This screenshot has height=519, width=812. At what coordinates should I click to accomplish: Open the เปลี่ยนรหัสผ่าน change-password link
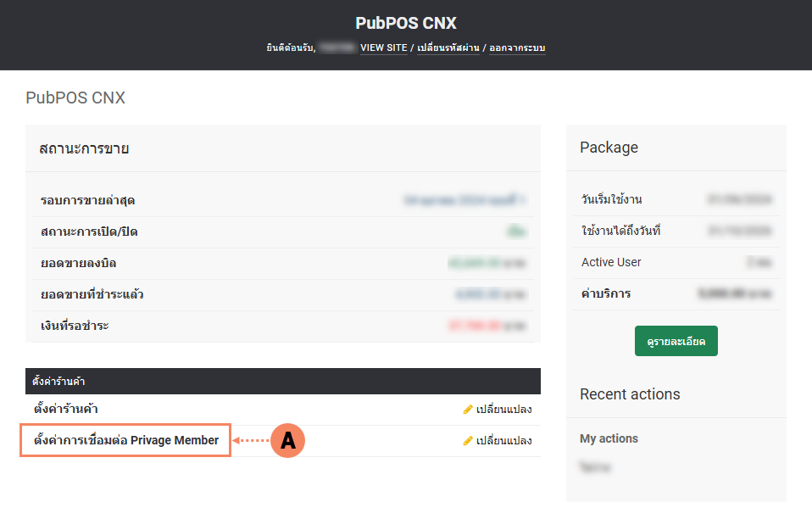(448, 48)
